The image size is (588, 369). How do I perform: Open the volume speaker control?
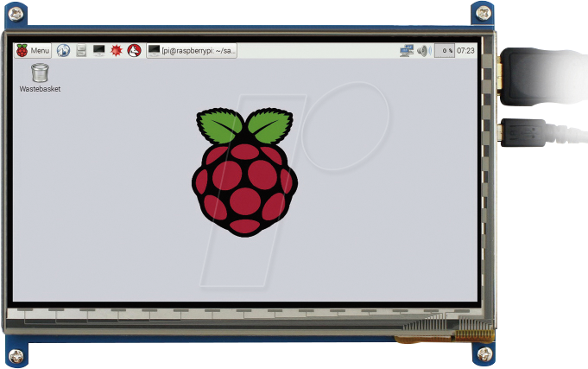click(x=424, y=50)
